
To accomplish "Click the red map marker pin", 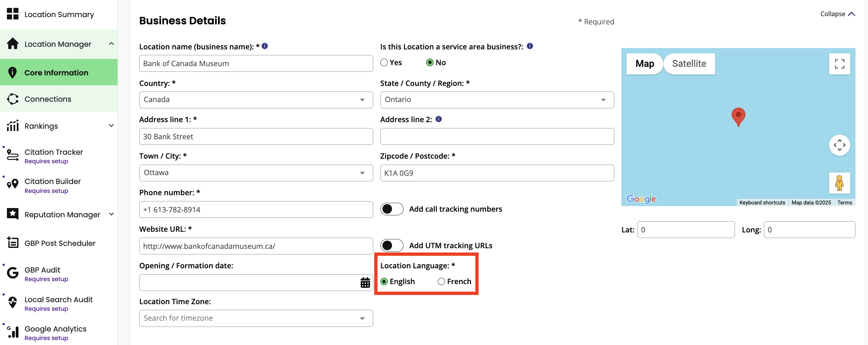I will pos(738,117).
